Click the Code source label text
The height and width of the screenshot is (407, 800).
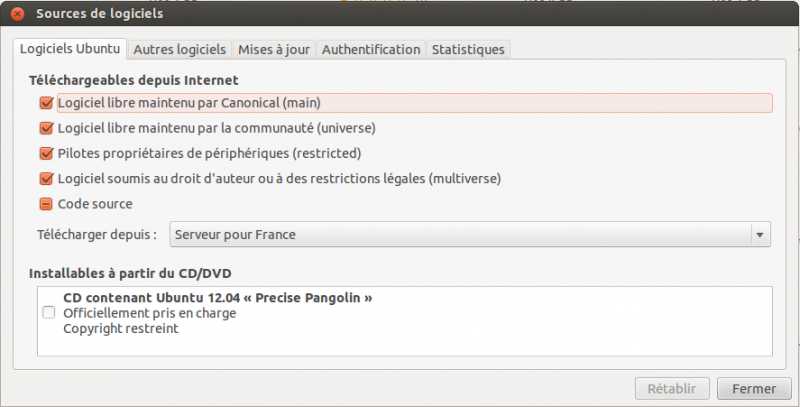[95, 204]
